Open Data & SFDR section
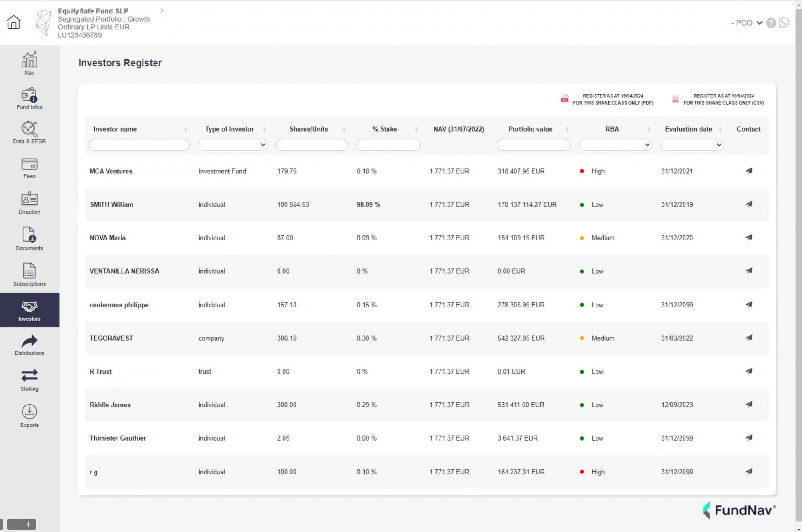The image size is (802, 532). pyautogui.click(x=29, y=133)
